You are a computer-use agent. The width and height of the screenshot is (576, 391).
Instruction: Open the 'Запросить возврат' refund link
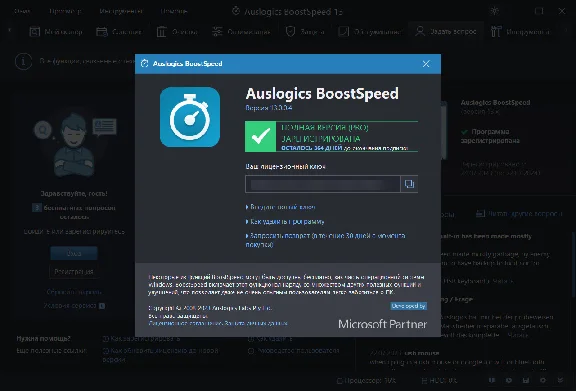tap(325, 240)
